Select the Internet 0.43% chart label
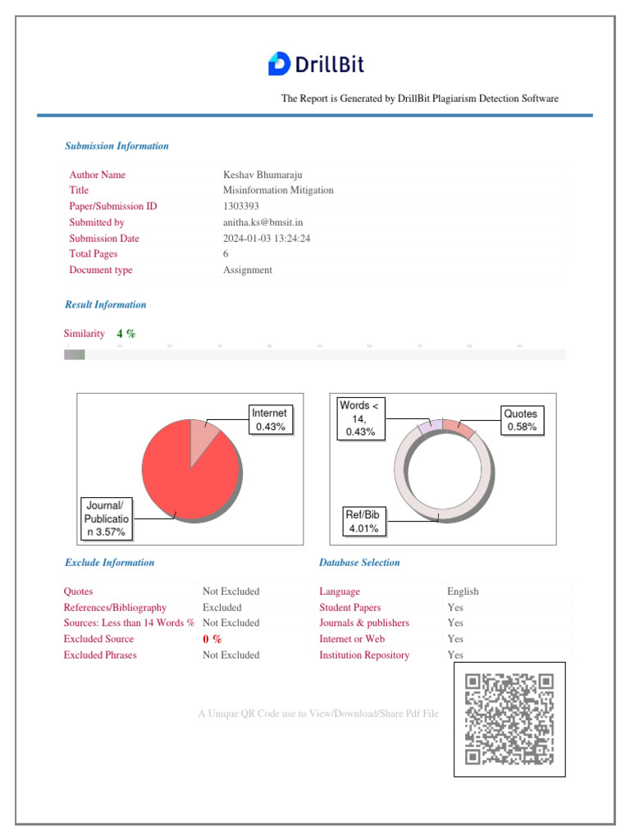The image size is (630, 840). (271, 419)
